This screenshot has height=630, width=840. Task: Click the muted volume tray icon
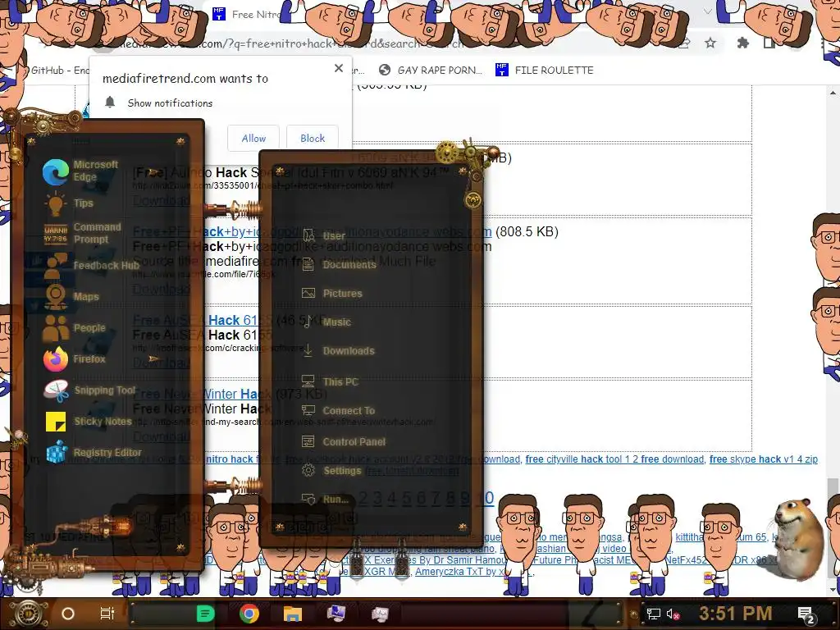673,614
